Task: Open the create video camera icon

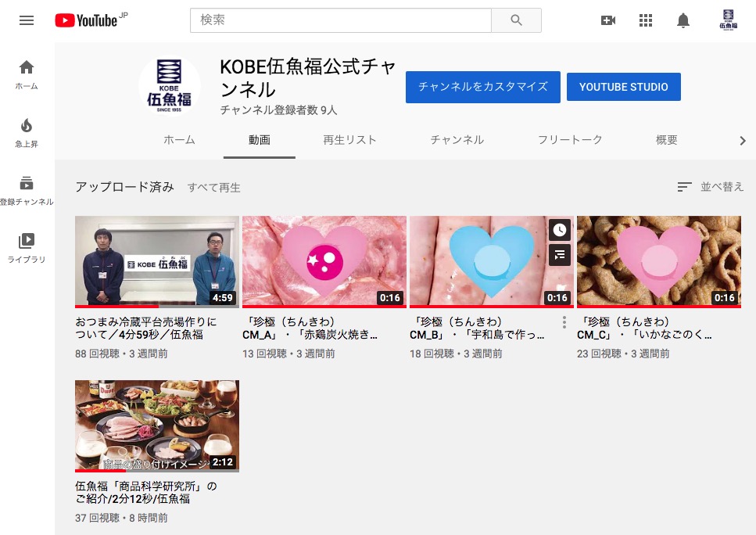Action: (607, 20)
